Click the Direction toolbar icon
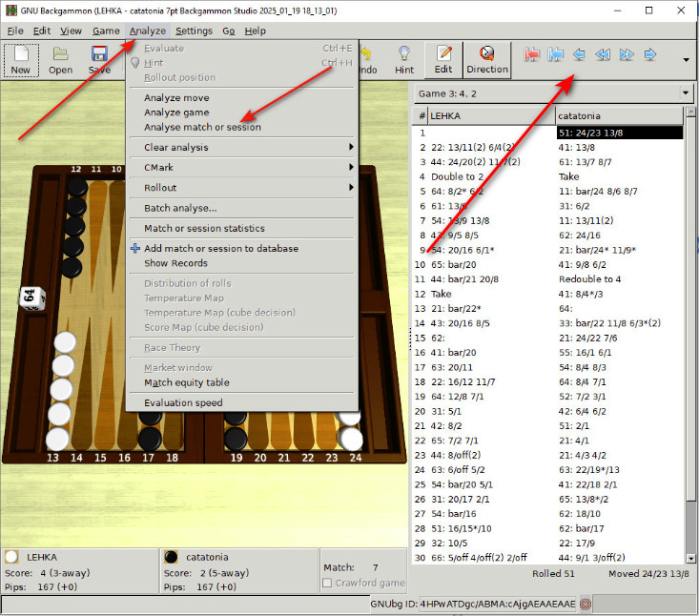Image resolution: width=699 pixels, height=616 pixels. (x=486, y=60)
